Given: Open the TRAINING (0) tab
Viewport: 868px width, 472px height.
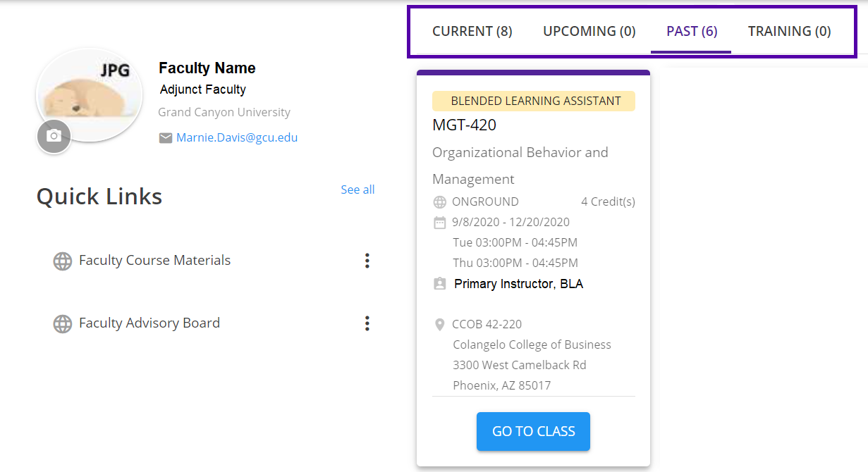Looking at the screenshot, I should (789, 32).
